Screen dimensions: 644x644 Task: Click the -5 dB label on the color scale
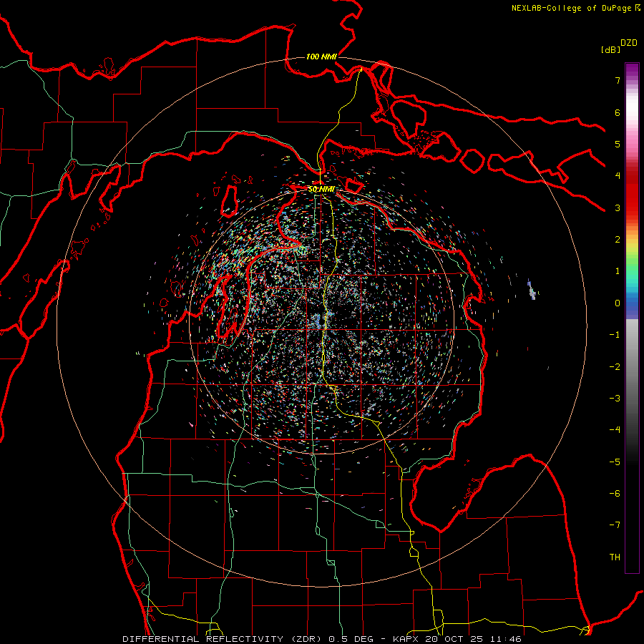615,462
